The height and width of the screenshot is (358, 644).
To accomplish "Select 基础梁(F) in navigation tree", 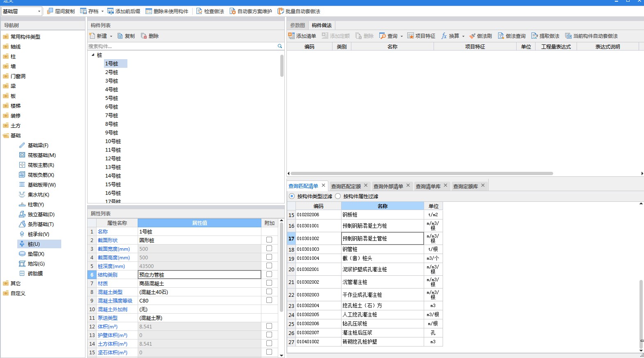I will point(38,145).
